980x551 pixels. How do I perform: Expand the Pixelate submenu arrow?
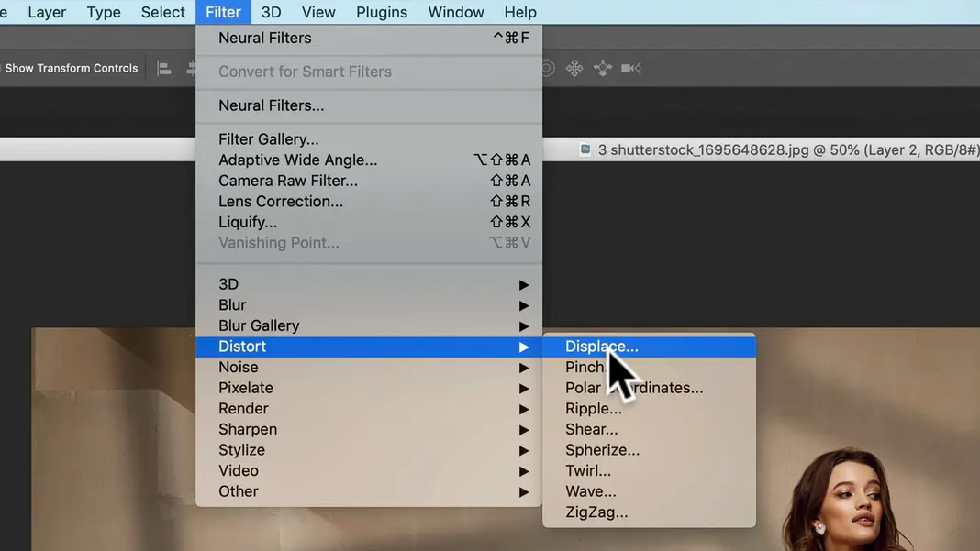[524, 389]
